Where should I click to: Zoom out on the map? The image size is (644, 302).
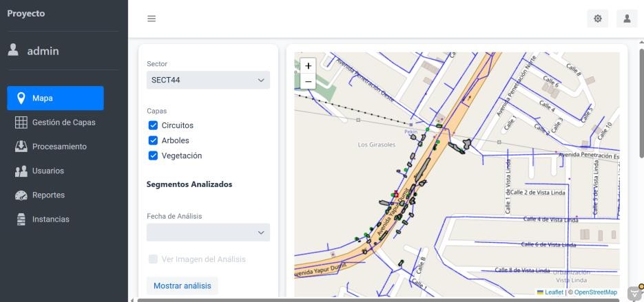(308, 81)
